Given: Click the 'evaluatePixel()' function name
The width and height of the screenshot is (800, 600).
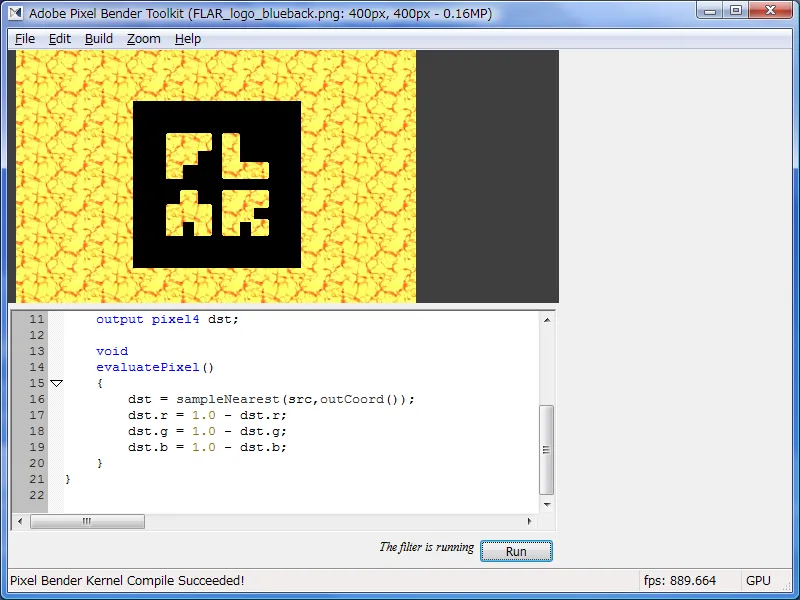Looking at the screenshot, I should tap(155, 367).
